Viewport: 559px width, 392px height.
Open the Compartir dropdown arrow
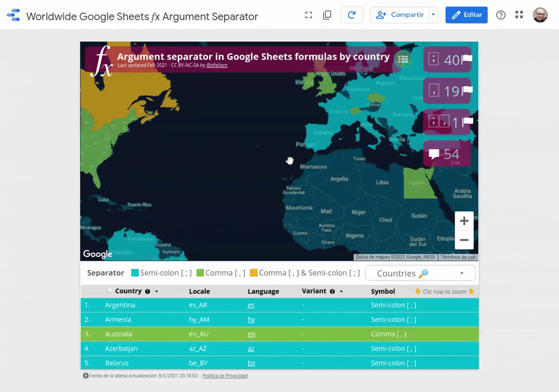(x=434, y=15)
